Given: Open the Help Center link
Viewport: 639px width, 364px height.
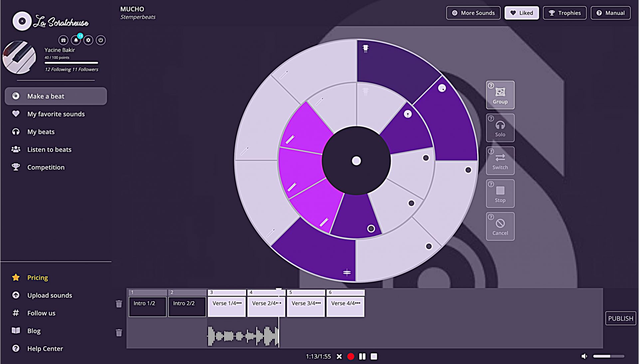Looking at the screenshot, I should click(x=45, y=348).
